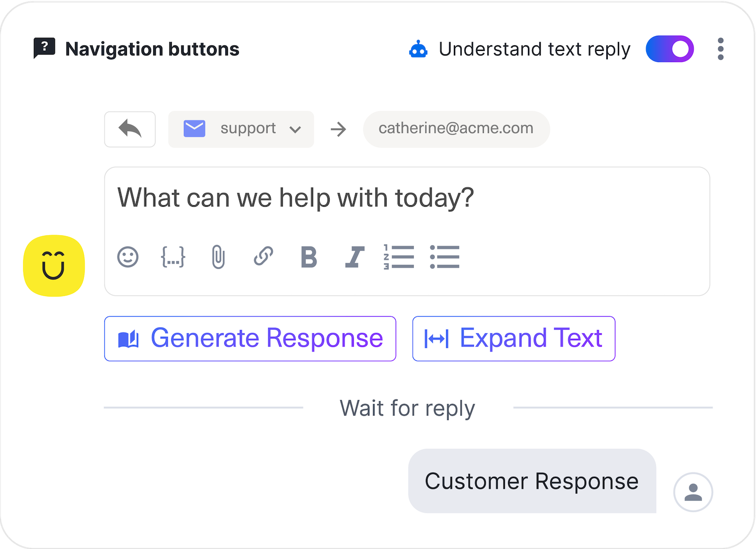Open the three-dot more options menu

point(721,49)
